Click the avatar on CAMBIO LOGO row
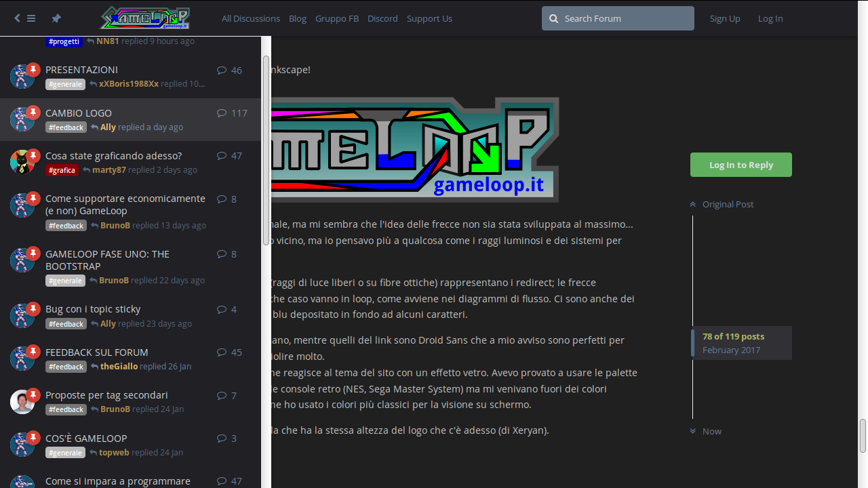This screenshot has height=488, width=868. [x=22, y=119]
